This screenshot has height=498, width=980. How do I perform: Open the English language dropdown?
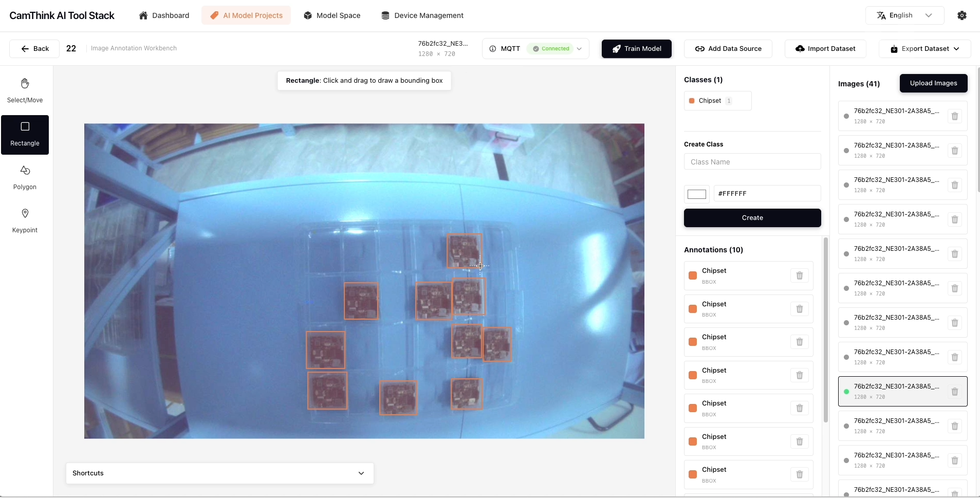tap(904, 15)
